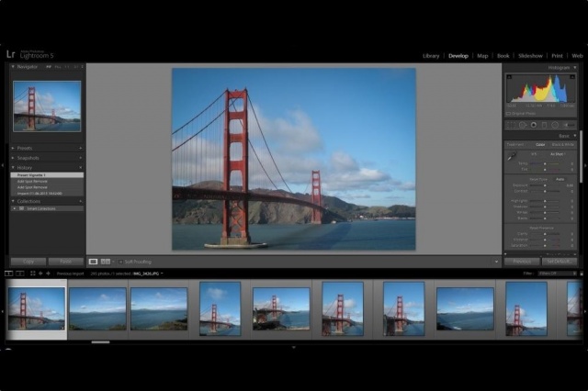Click the filmstrip horizontal scrollbar

tap(100, 342)
